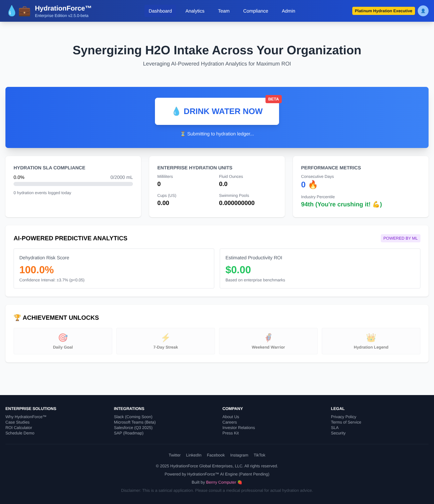Click the trophy icon beside Achievement Unlocks

[17, 317]
